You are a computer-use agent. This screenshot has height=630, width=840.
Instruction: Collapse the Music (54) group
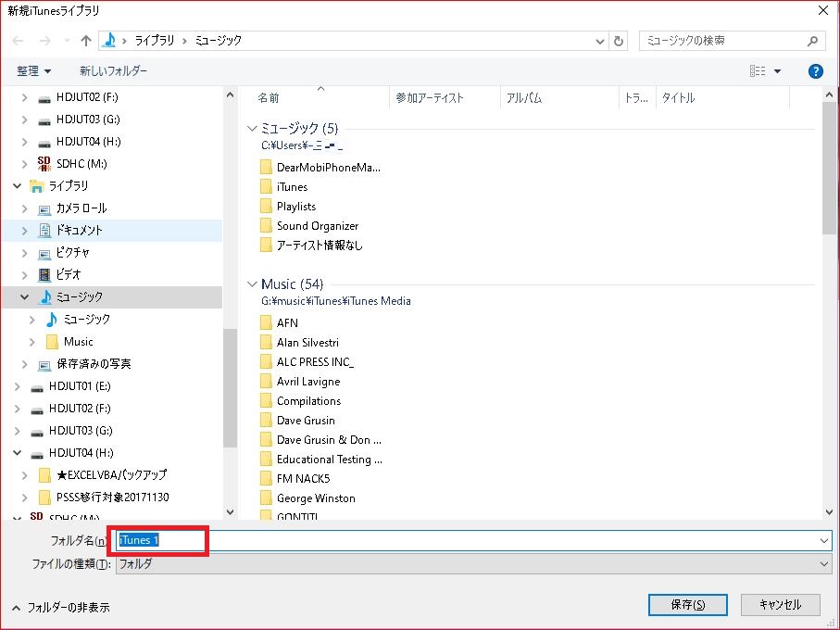pos(252,283)
